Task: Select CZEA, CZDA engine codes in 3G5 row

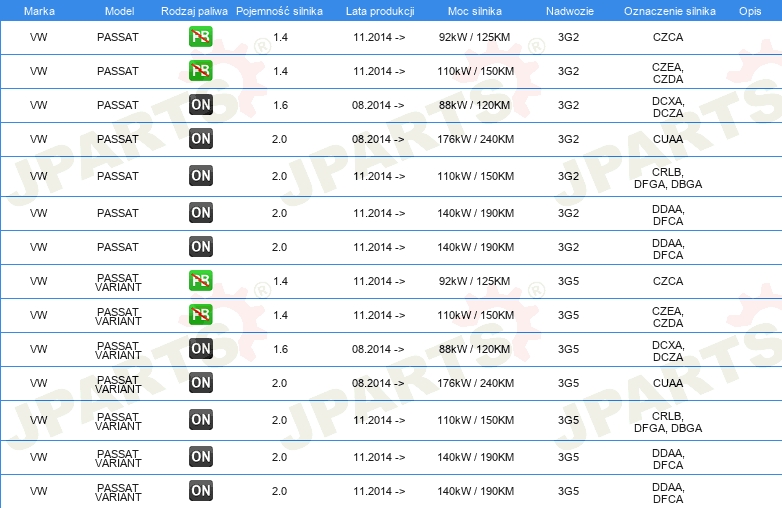Action: pyautogui.click(x=668, y=317)
